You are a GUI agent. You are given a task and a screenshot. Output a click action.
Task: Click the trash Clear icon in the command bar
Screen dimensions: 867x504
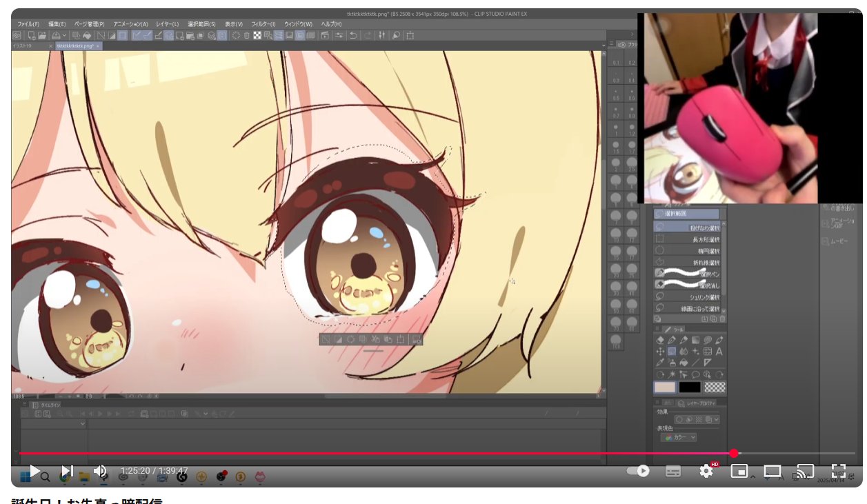pos(246,35)
